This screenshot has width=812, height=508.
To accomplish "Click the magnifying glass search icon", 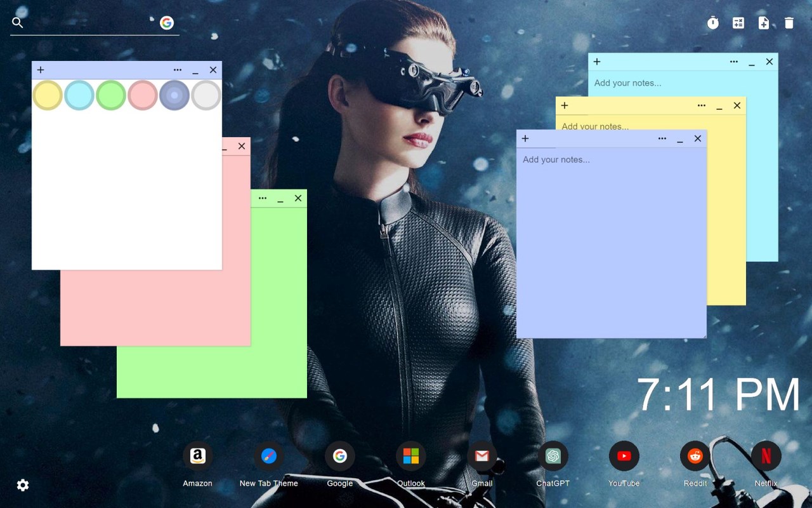I will click(18, 23).
